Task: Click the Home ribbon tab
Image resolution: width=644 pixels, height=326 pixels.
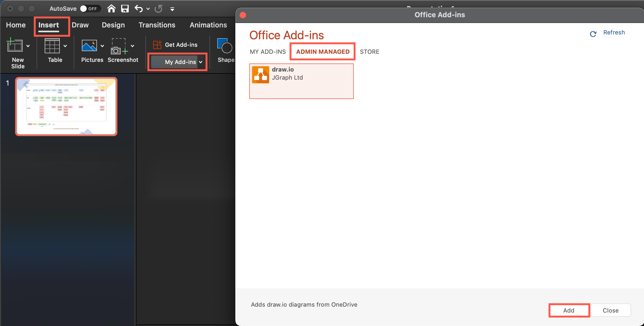Action: [16, 25]
